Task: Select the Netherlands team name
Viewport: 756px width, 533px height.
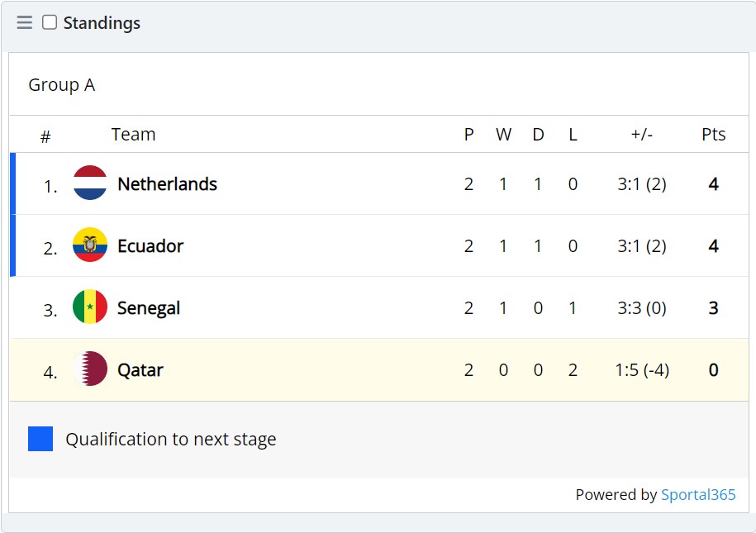Action: 168,183
